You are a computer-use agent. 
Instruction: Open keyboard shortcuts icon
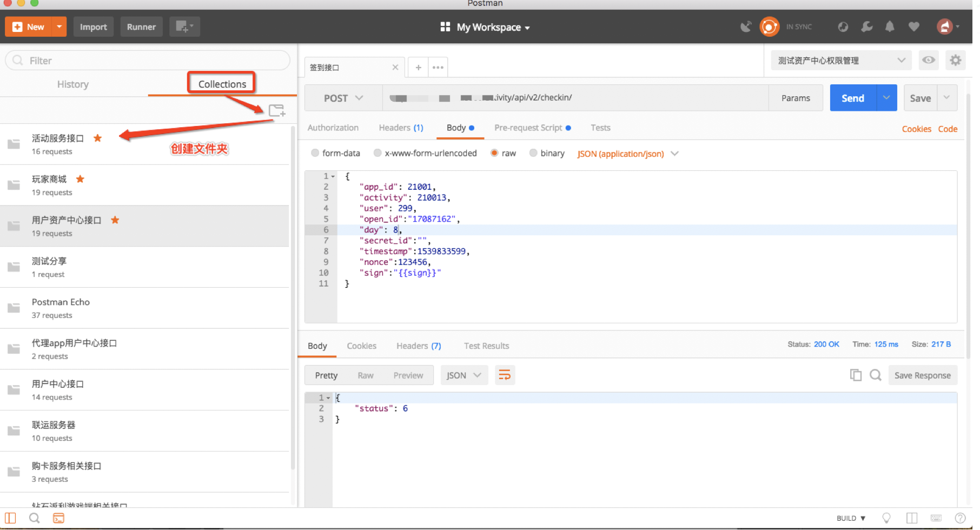click(936, 518)
